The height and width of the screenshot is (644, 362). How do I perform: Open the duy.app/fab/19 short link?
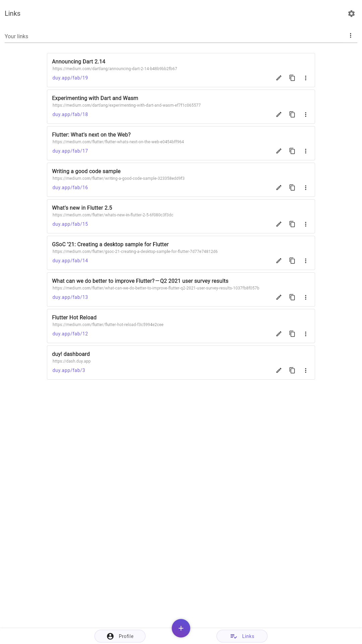click(70, 78)
